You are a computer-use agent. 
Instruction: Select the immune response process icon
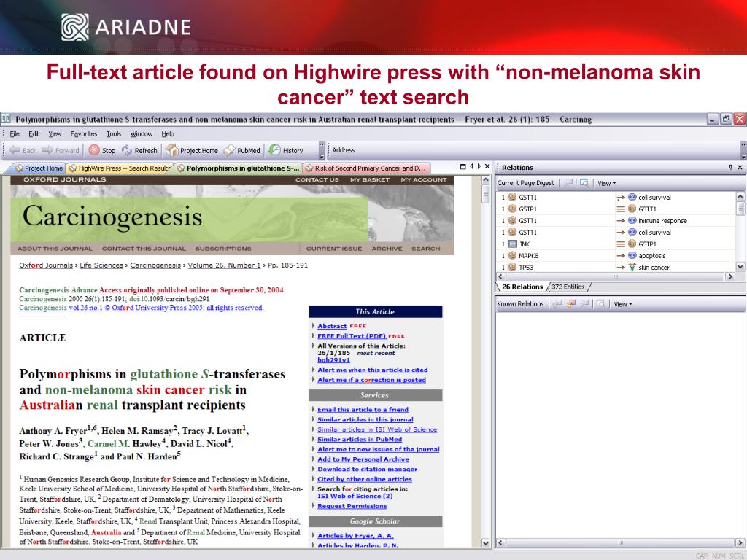632,220
